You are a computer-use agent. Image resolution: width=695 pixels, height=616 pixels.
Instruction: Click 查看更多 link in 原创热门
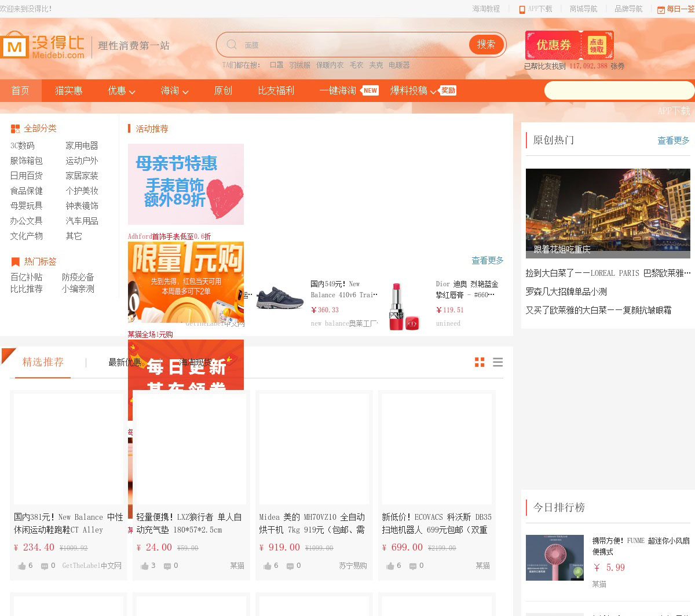point(673,140)
